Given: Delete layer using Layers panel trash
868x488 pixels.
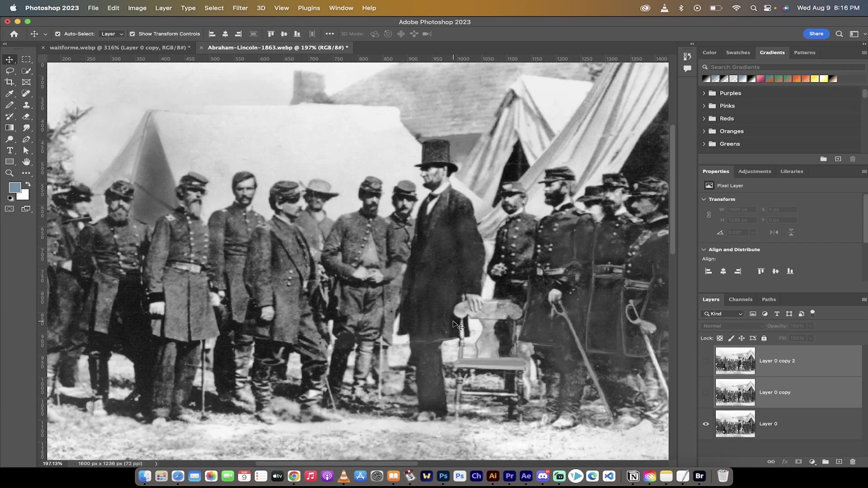Looking at the screenshot, I should coord(853,462).
